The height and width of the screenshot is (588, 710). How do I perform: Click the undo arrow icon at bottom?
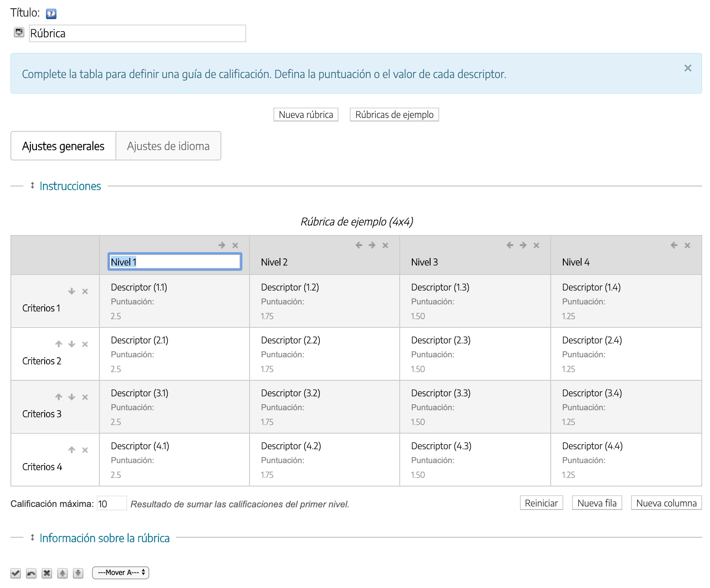point(31,573)
